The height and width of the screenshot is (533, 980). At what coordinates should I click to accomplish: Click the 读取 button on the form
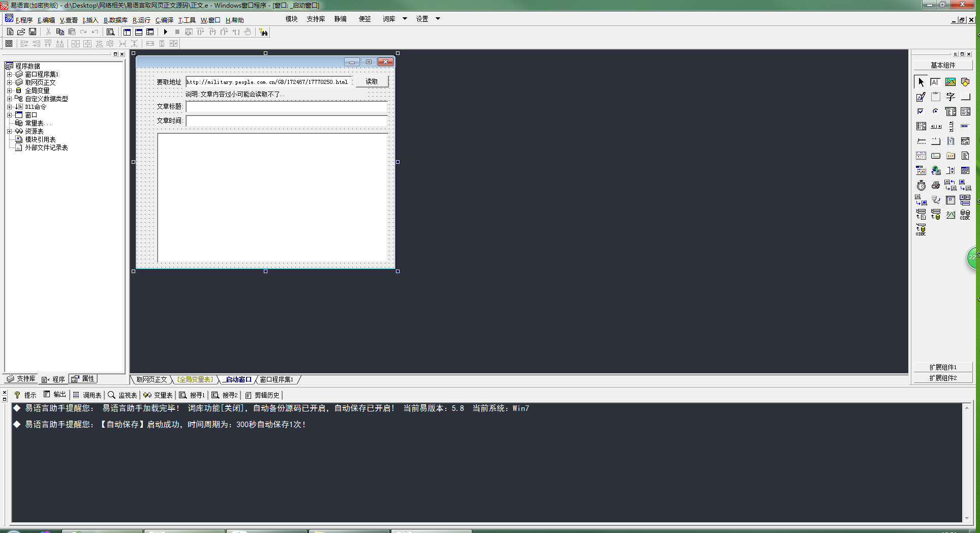[372, 81]
